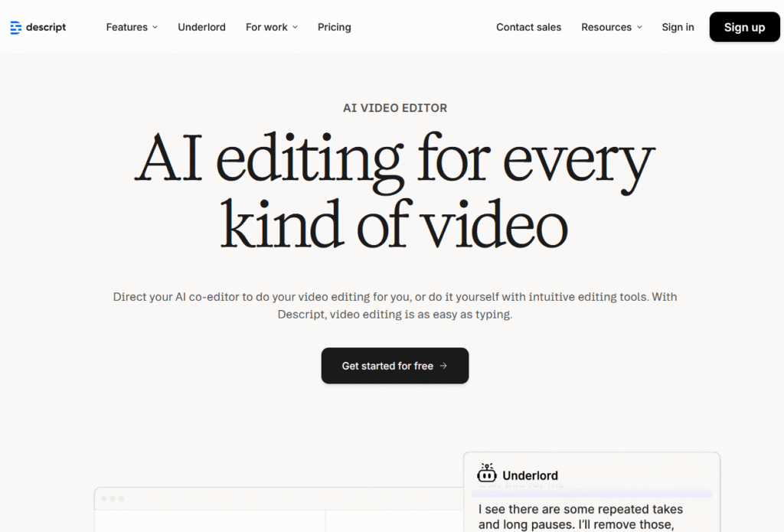This screenshot has height=532, width=784.
Task: Expand the For work chevron arrow
Action: (x=295, y=28)
